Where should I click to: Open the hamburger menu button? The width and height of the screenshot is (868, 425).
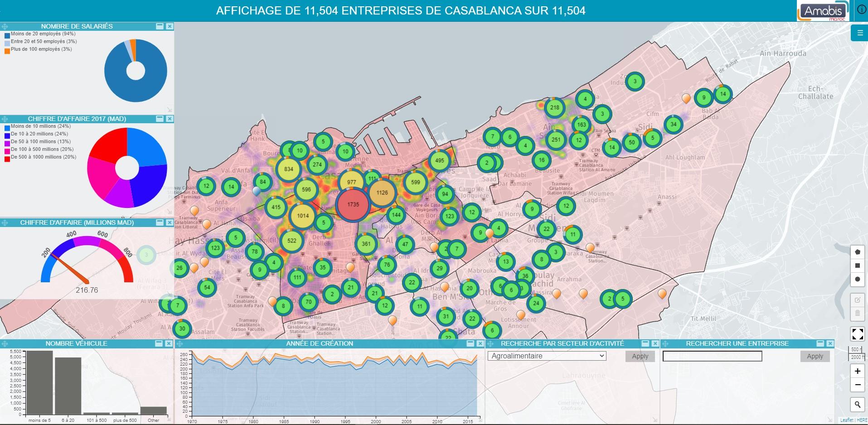[x=859, y=33]
